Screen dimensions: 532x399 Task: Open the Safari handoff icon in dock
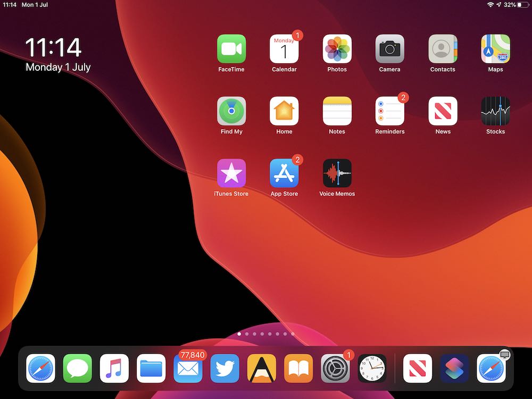pyautogui.click(x=491, y=369)
